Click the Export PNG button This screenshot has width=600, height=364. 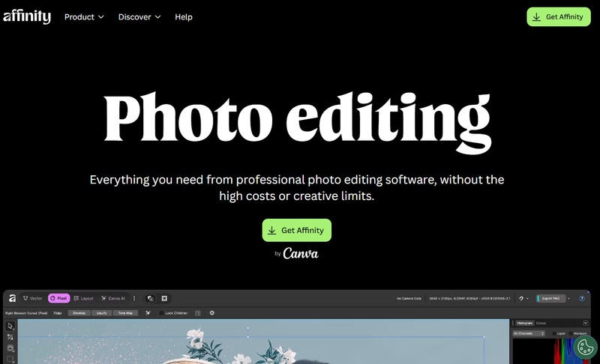551,298
